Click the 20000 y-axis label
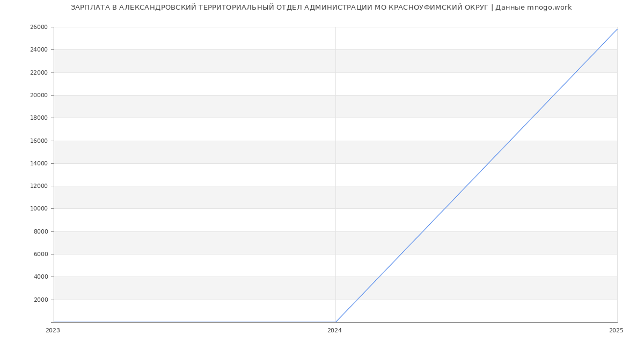 click(39, 96)
